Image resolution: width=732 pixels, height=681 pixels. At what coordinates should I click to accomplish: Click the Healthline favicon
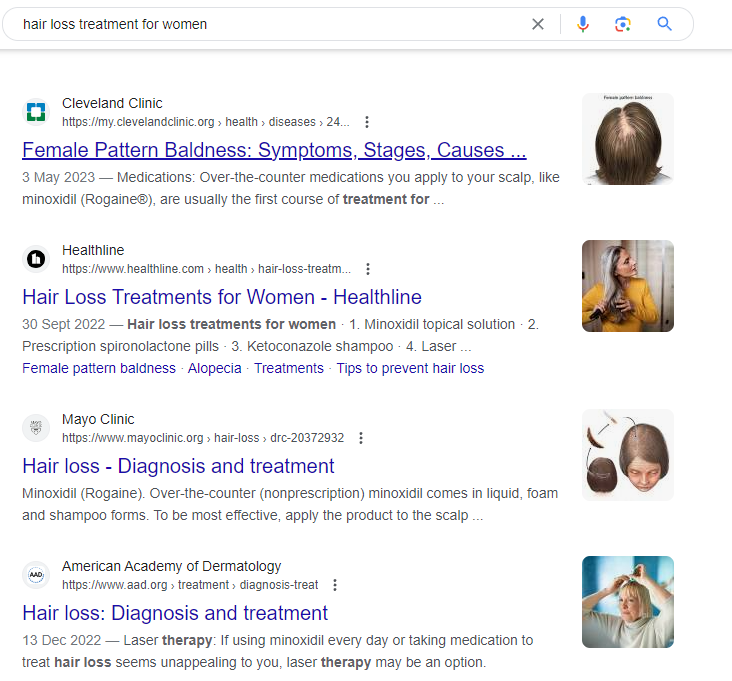[36, 259]
